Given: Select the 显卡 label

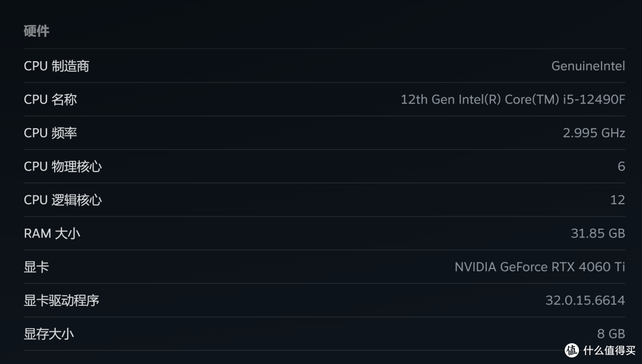Looking at the screenshot, I should 36,267.
